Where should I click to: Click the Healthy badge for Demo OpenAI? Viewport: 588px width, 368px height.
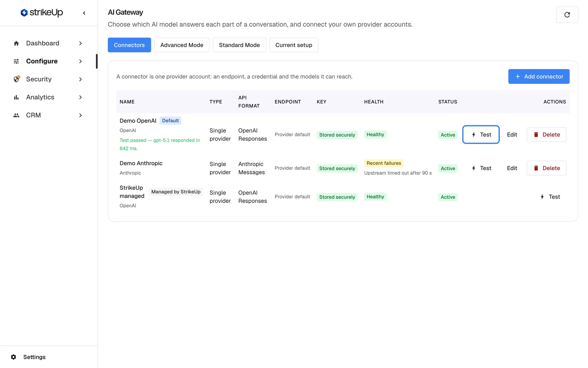[x=375, y=134]
